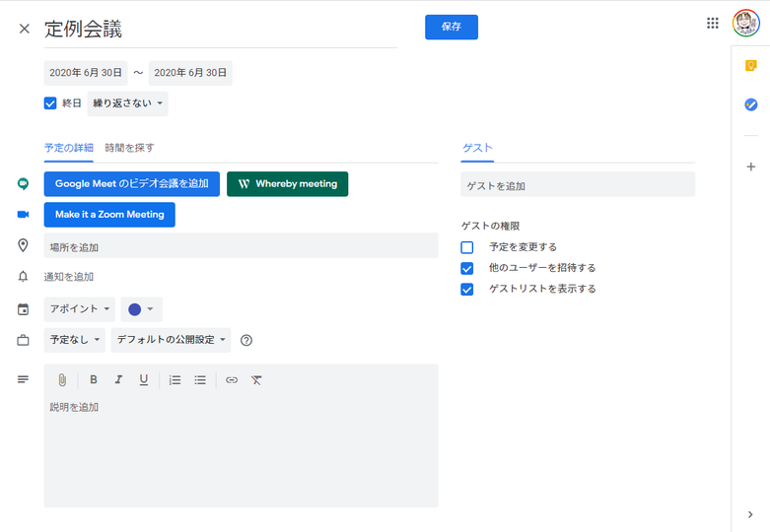Disable ゲストリストを表示する permission
The width and height of the screenshot is (770, 532).
467,290
